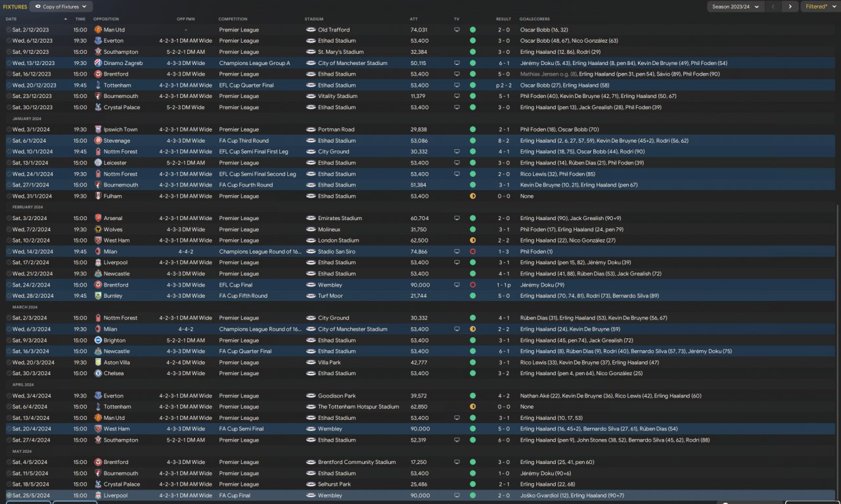This screenshot has height=504, width=841.
Task: Open the Season 2023/24 dropdown
Action: pyautogui.click(x=736, y=7)
